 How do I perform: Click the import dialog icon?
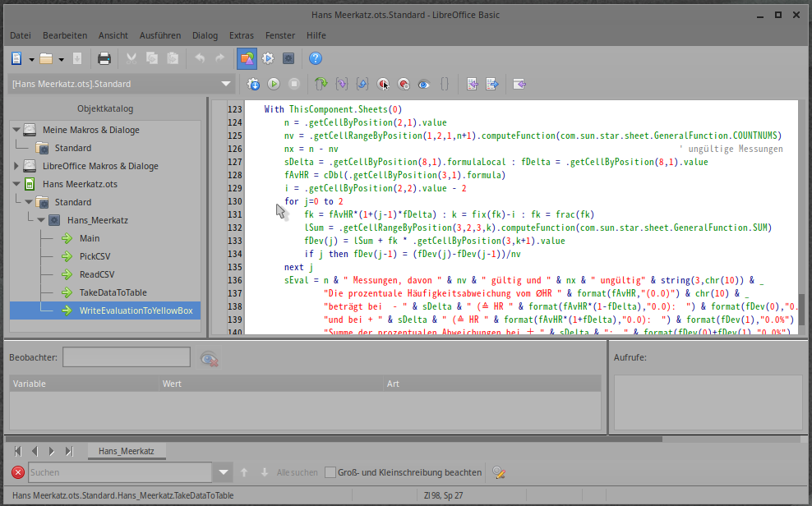click(519, 84)
